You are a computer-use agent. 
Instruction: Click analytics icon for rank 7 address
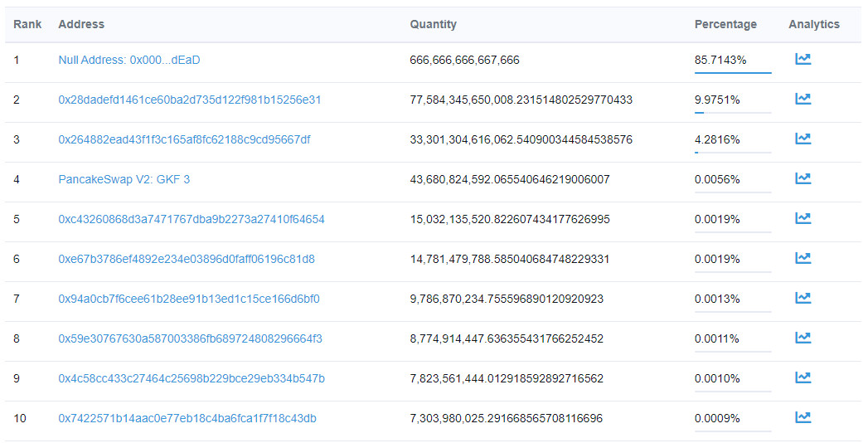click(x=803, y=298)
